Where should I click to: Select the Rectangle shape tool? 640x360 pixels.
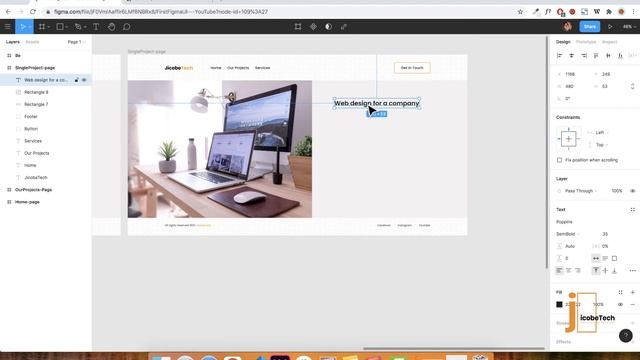point(60,27)
